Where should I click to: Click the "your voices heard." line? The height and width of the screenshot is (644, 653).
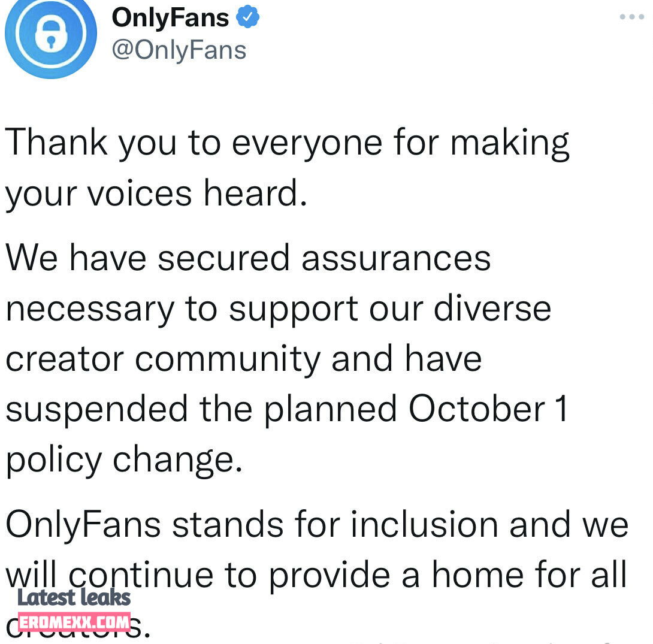(156, 194)
